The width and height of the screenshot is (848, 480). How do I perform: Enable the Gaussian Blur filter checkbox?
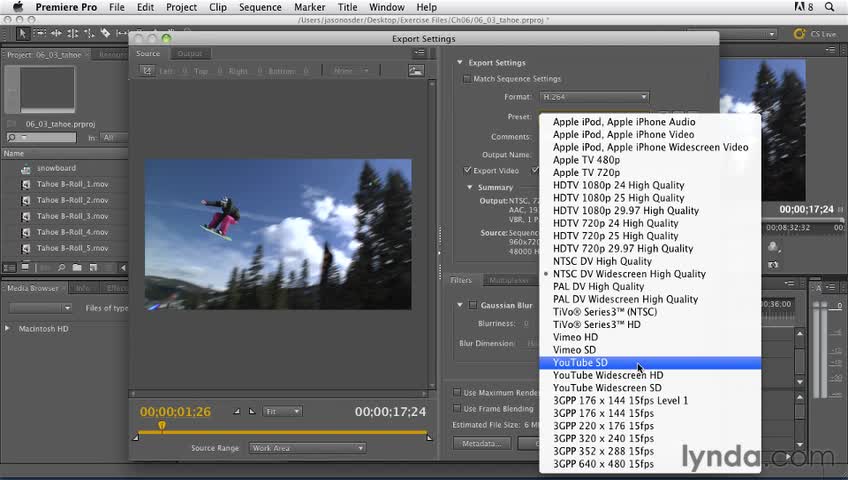473,305
